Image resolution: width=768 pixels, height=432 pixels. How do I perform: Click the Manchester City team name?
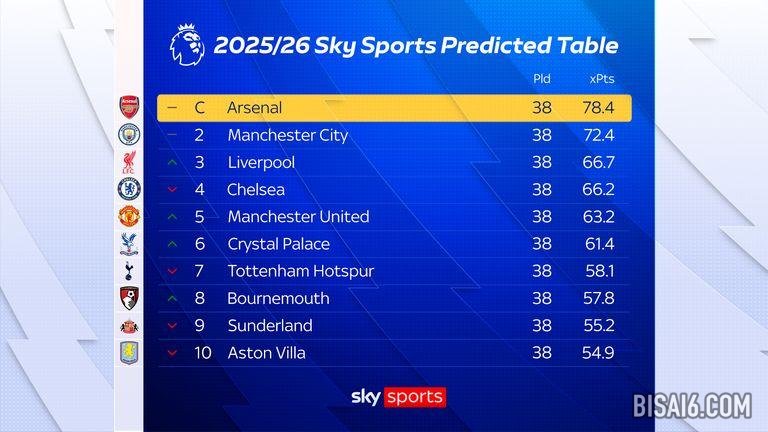[288, 135]
